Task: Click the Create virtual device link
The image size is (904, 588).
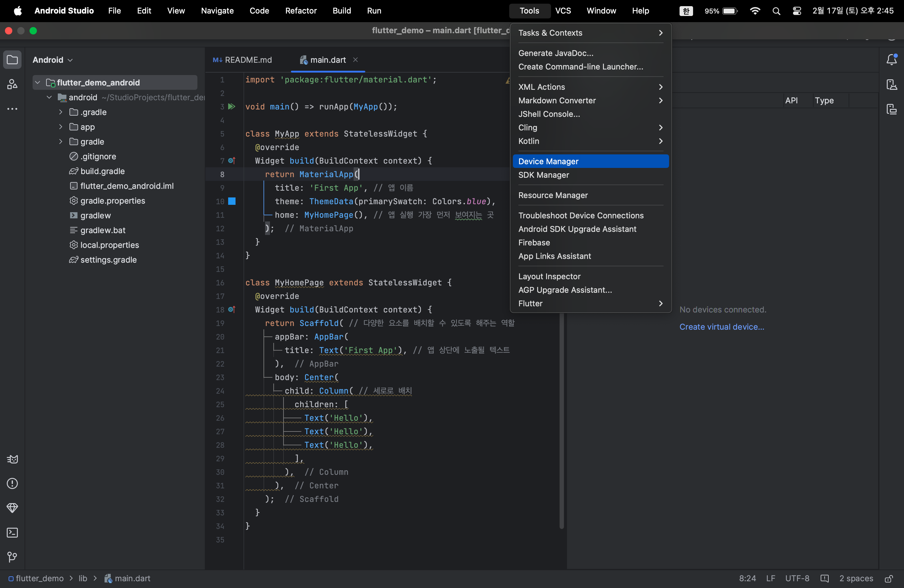Action: click(x=721, y=327)
